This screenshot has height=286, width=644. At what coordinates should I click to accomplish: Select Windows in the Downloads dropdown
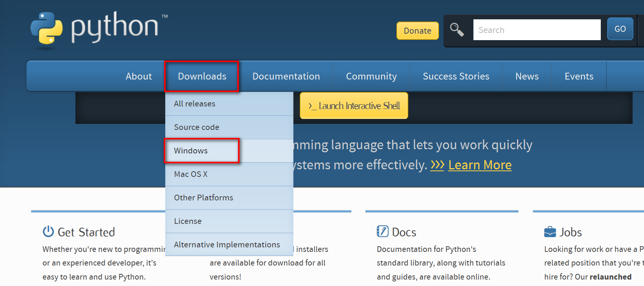[229, 151]
